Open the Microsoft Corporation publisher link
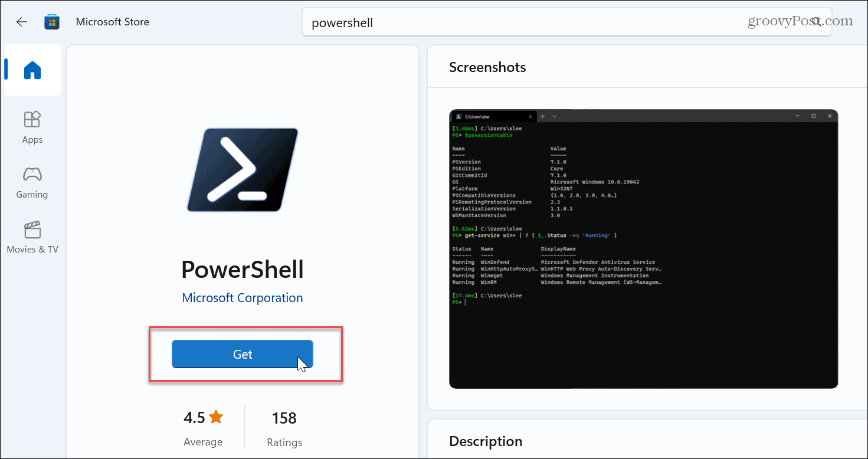Screen dimensions: 868x459 (x=243, y=298)
